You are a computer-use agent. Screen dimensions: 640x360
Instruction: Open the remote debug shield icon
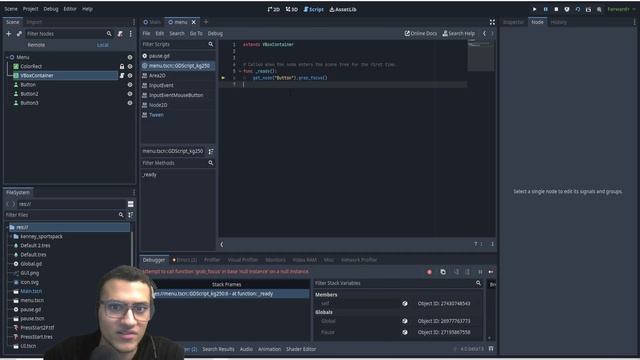pyautogui.click(x=567, y=9)
